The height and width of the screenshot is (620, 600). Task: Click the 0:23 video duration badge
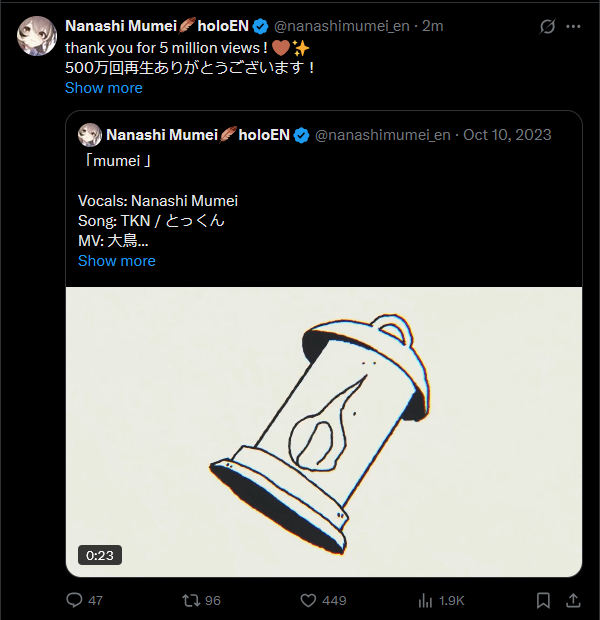pyautogui.click(x=99, y=555)
